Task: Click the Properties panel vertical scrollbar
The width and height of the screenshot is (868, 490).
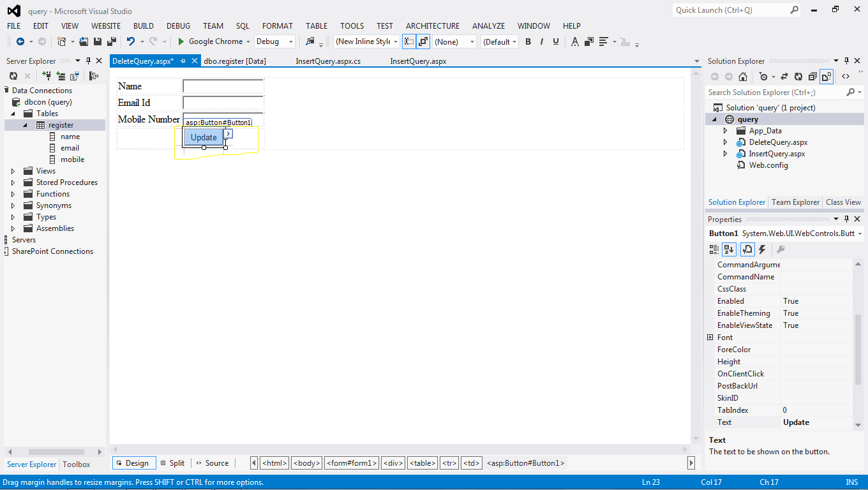Action: click(x=858, y=350)
